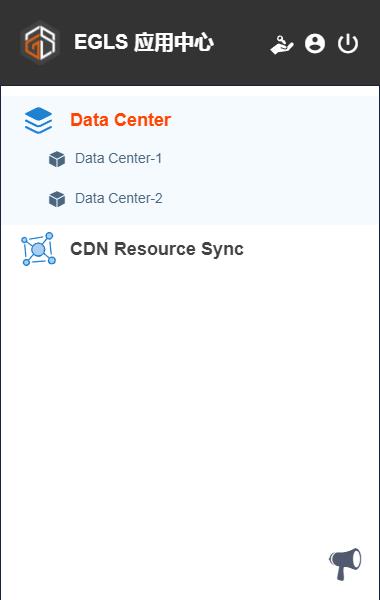
Task: Open CDN Resource Sync
Action: (x=157, y=249)
